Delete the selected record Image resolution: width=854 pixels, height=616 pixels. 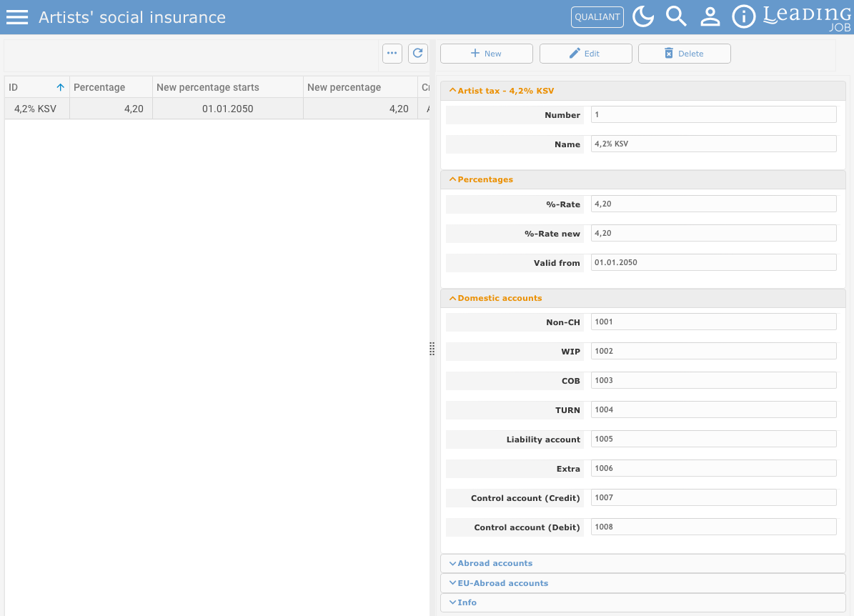coord(684,54)
